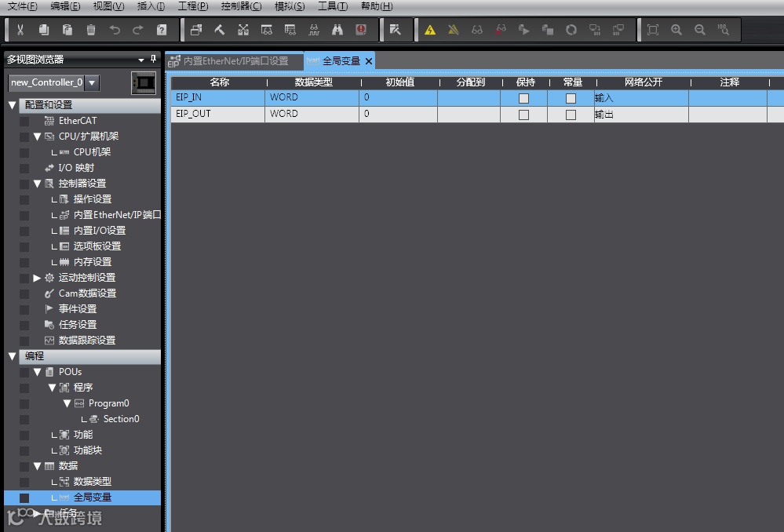Collapse the 控制器设置 tree node
The image size is (784, 532).
(37, 183)
